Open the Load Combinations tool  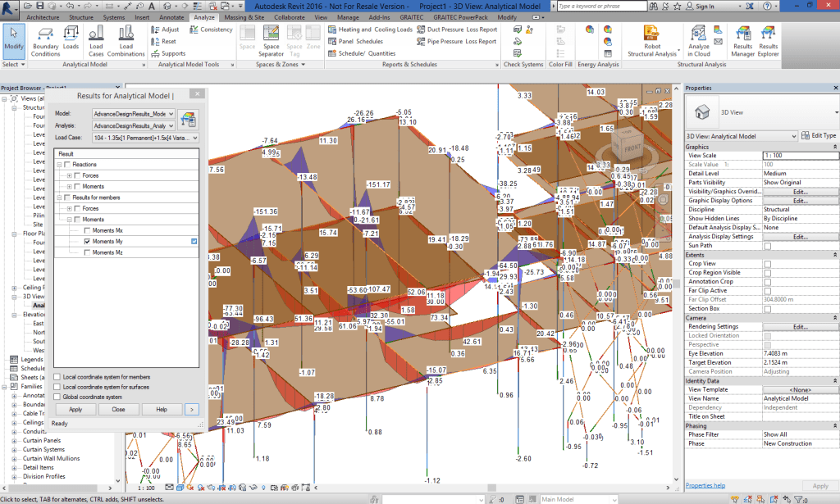point(125,37)
